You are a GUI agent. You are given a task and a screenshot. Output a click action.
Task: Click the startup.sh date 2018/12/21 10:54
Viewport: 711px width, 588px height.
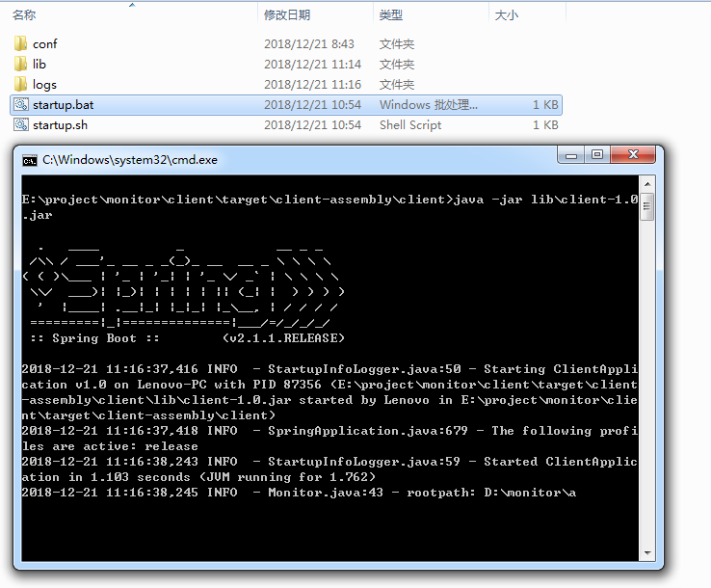pos(312,125)
